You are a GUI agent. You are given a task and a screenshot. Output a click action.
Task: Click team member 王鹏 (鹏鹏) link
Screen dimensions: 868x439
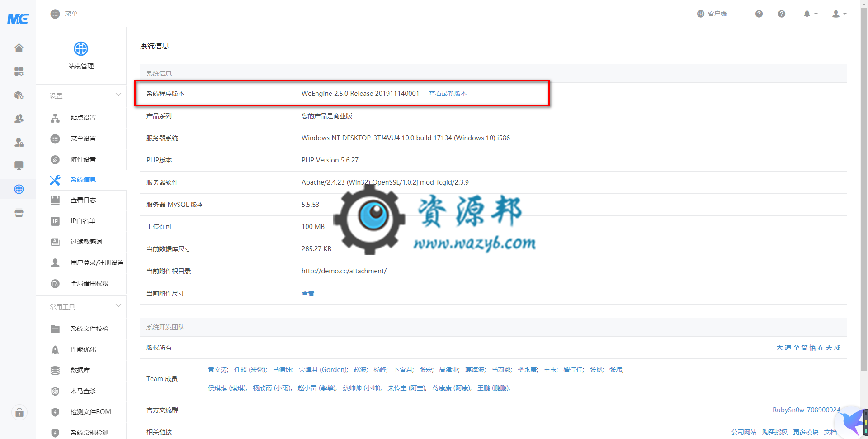(x=493, y=388)
